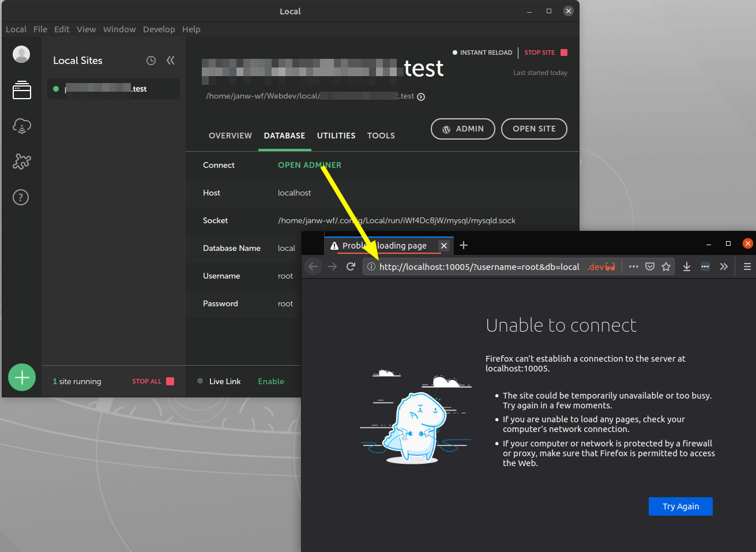756x552 pixels.
Task: Open site folder via path arrow icon
Action: (x=421, y=97)
